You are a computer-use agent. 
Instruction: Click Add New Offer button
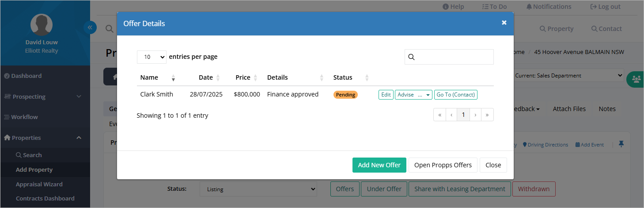coord(379,165)
